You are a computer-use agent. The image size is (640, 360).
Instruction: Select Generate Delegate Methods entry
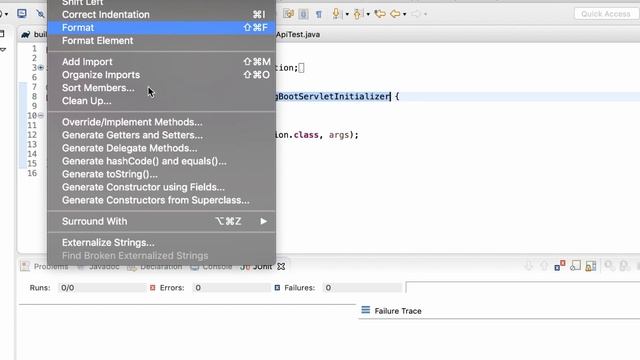click(161, 148)
